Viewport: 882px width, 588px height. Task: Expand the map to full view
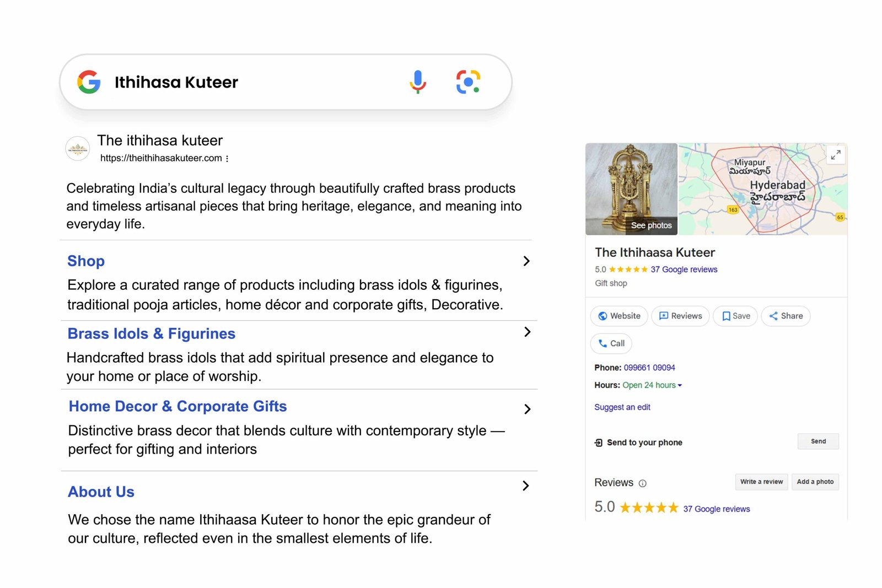[x=836, y=155]
